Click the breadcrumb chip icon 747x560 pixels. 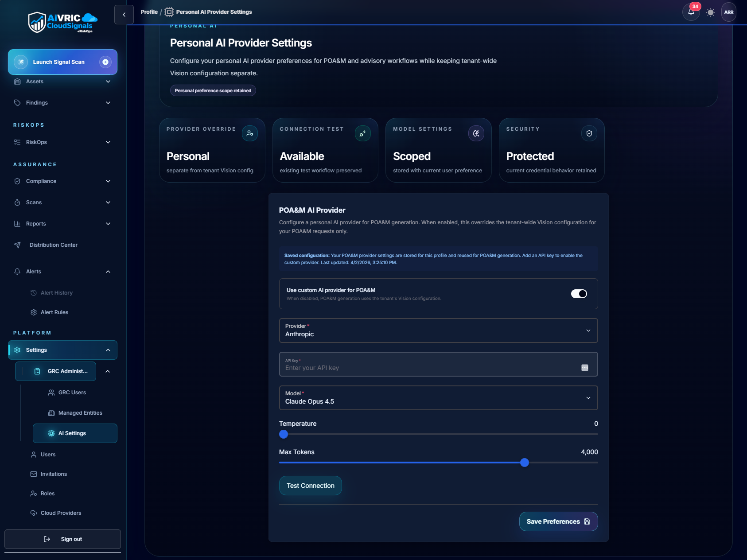pos(169,12)
